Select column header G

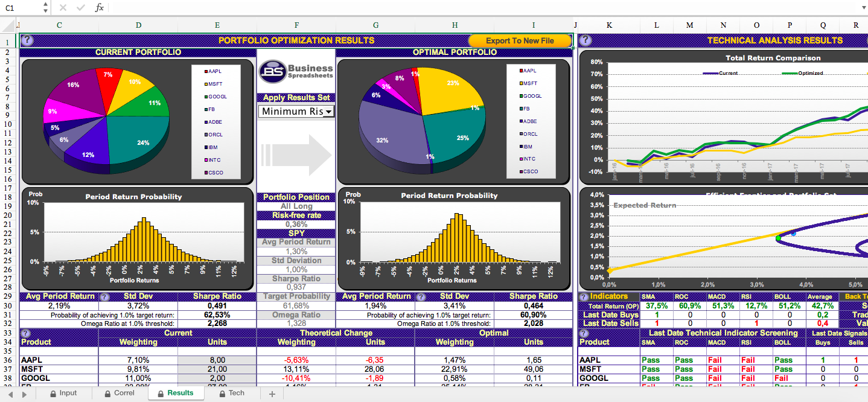[x=375, y=25]
